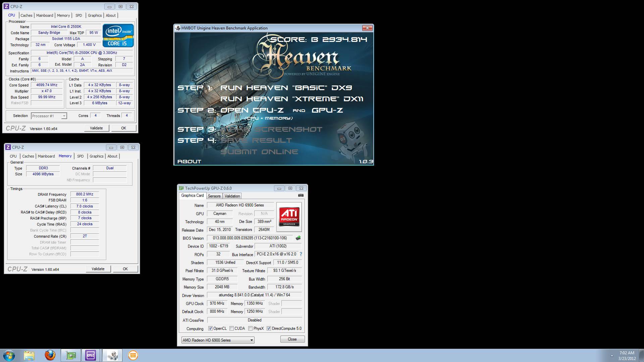Click the Driver Version field in GPU-Z
This screenshot has width=644, height=362.
[x=254, y=295]
